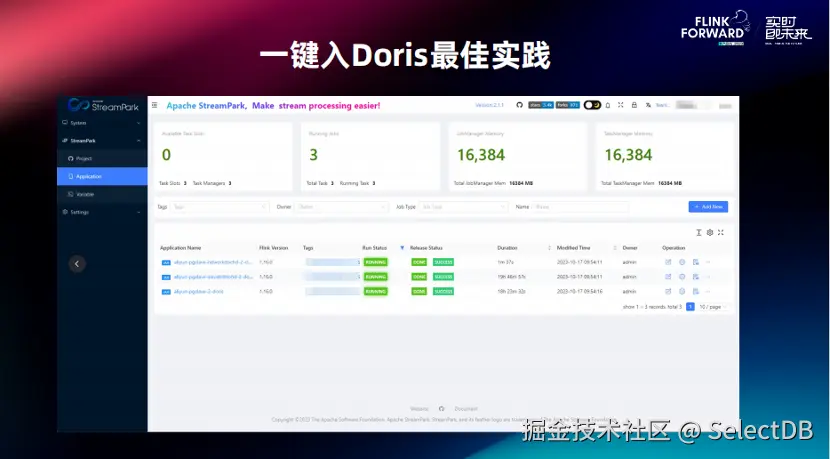This screenshot has width=830, height=460.
Task: Click the table fullscreen icon
Action: pos(720,232)
